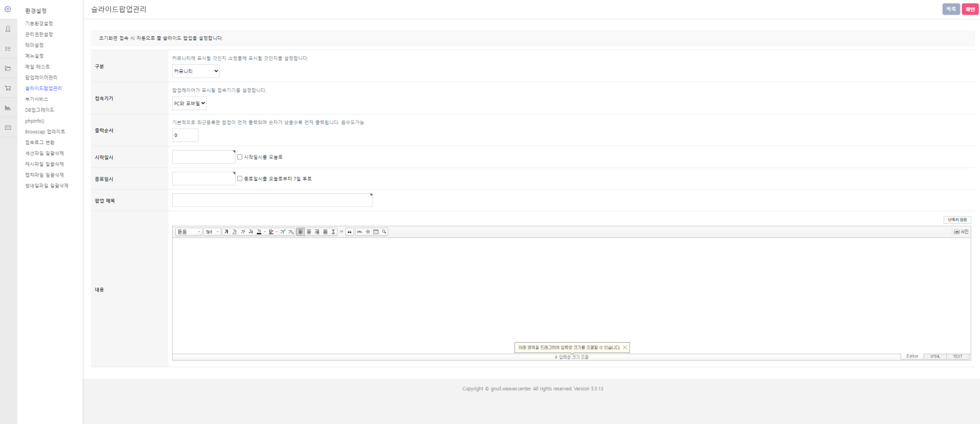Check '시작일시를 오늘로' checkbox
The width and height of the screenshot is (980, 424).
point(240,157)
